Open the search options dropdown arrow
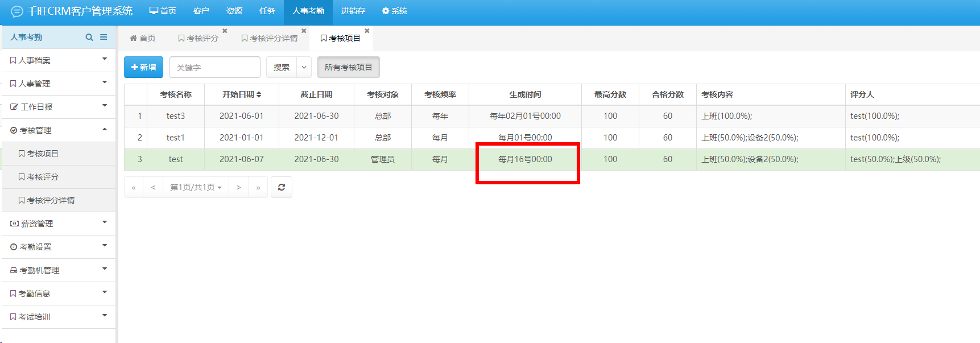980x343 pixels. [x=304, y=67]
